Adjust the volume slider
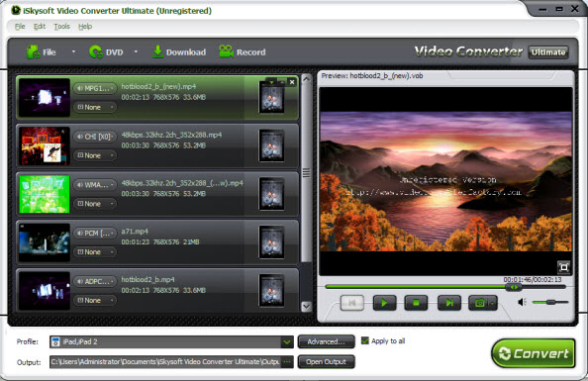The image size is (588, 381). coord(550,302)
